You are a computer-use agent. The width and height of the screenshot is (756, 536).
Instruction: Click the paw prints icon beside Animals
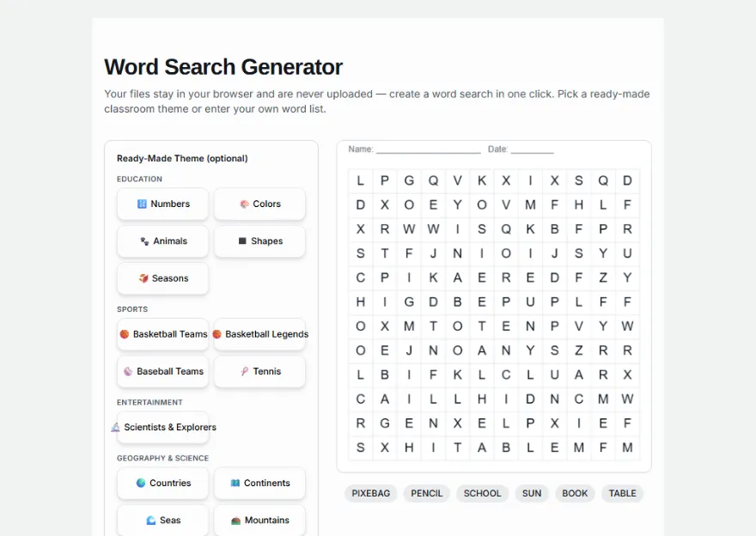(144, 241)
